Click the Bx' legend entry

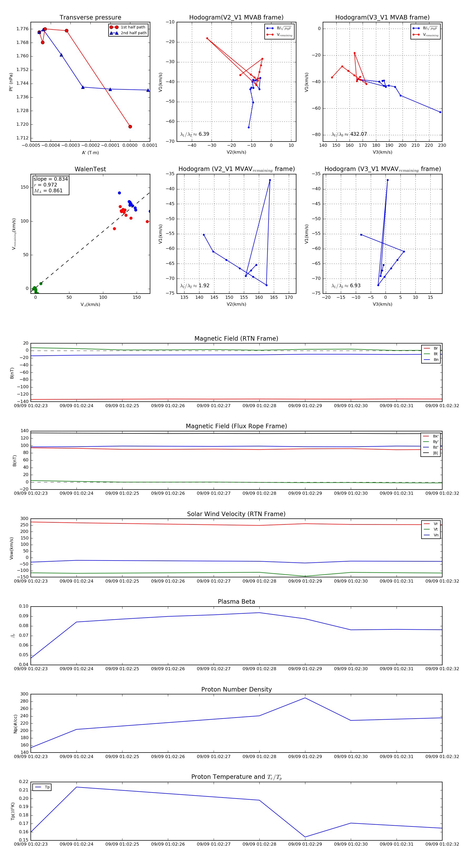pyautogui.click(x=431, y=436)
